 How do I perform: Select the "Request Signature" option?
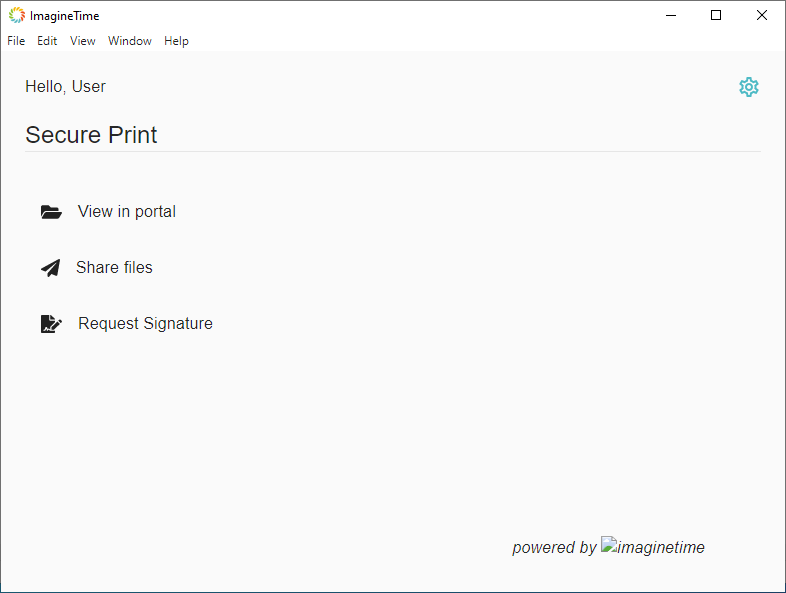point(145,324)
